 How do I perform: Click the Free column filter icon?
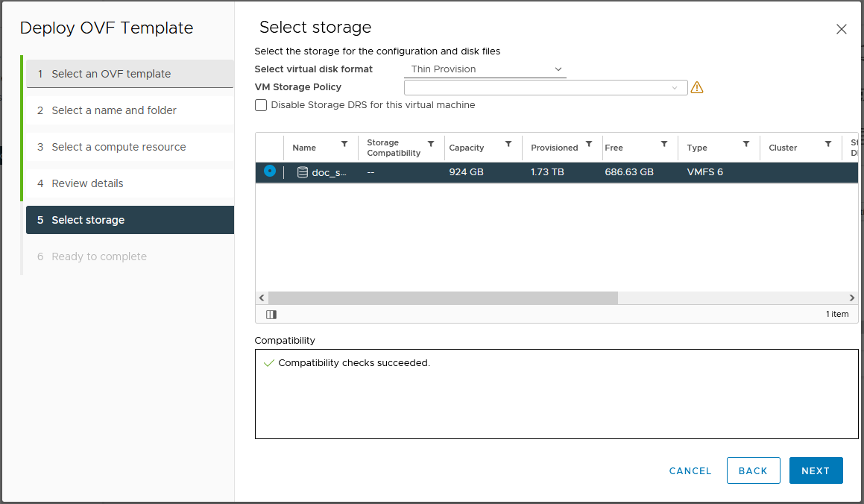point(664,144)
